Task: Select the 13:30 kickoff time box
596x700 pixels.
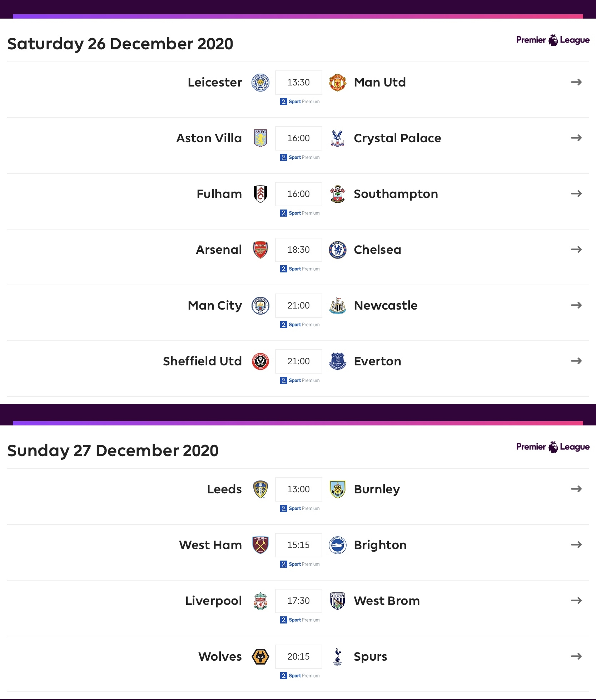Action: pyautogui.click(x=299, y=83)
